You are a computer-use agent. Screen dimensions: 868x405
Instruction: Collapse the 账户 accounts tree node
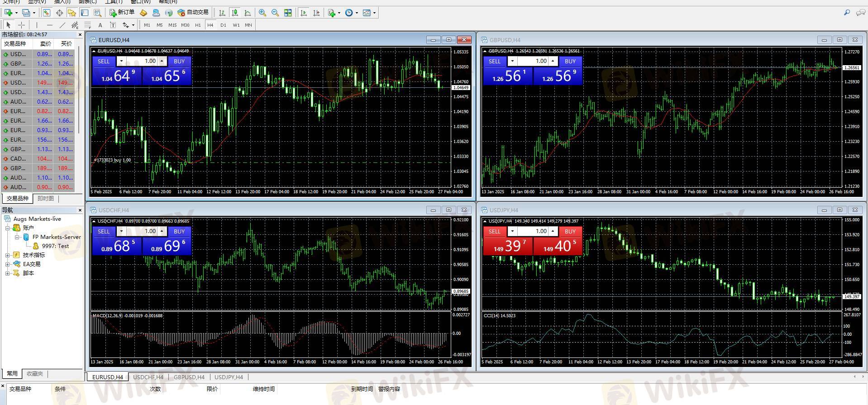7,228
